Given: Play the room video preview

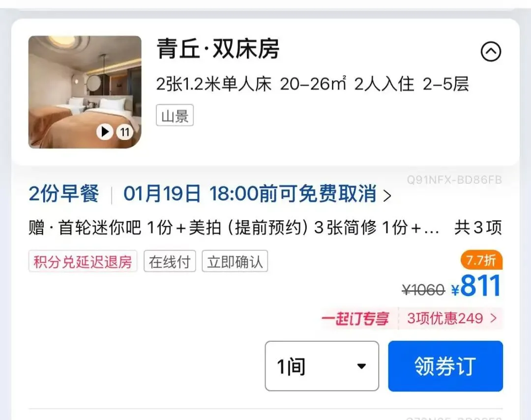Looking at the screenshot, I should (105, 132).
